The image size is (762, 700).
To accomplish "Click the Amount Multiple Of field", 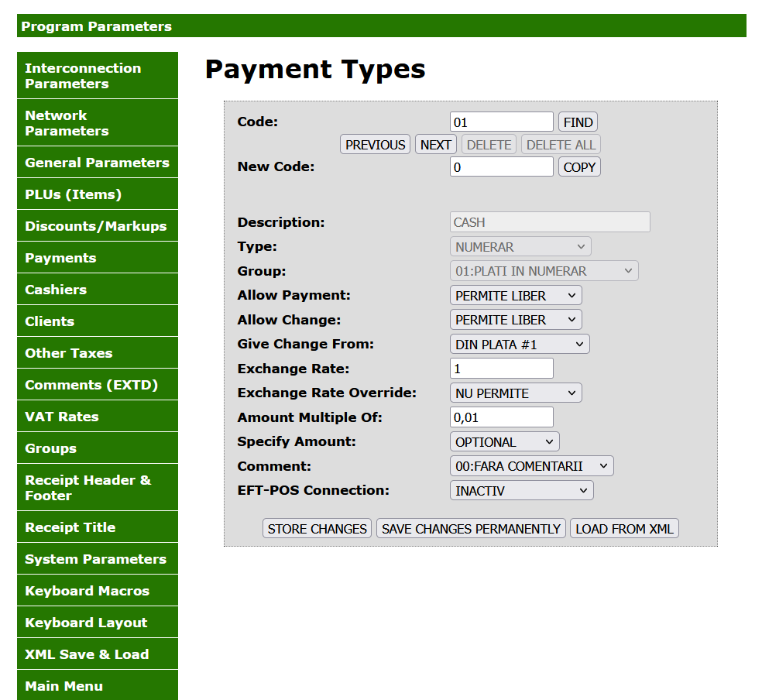I will point(501,417).
